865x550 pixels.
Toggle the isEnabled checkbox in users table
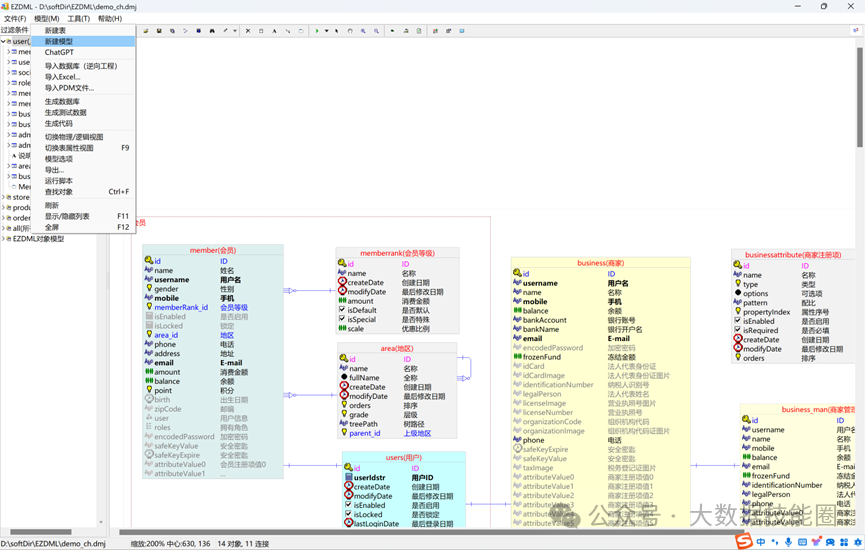click(x=348, y=505)
